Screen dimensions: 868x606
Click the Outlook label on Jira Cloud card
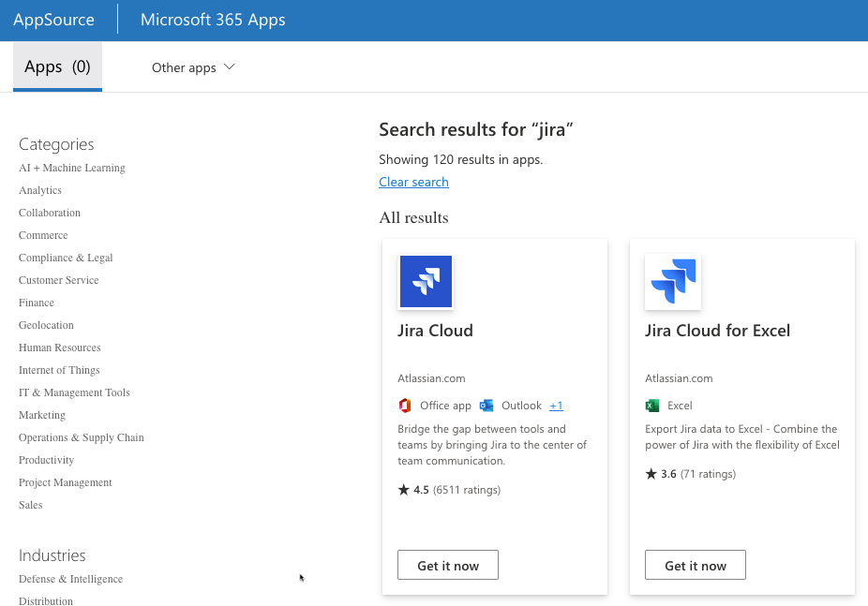(521, 406)
